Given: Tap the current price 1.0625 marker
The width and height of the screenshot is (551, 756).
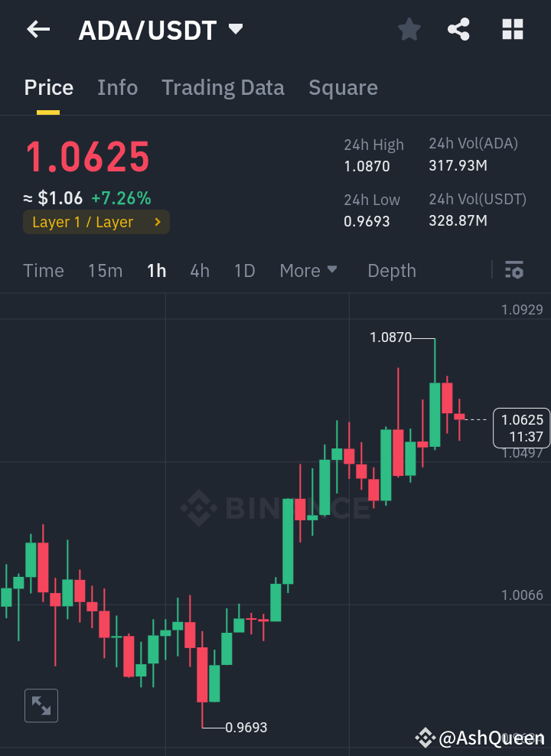Looking at the screenshot, I should (521, 428).
